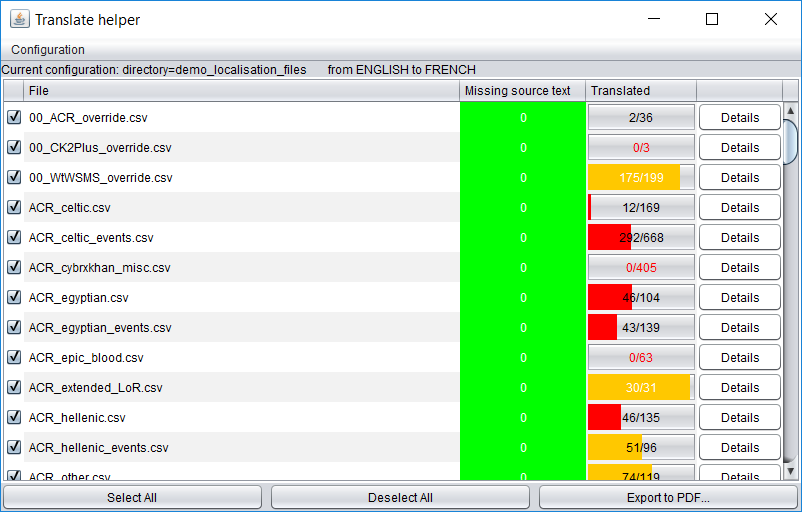Click the 175/199 orange progress bar
Image resolution: width=802 pixels, height=512 pixels.
641,177
